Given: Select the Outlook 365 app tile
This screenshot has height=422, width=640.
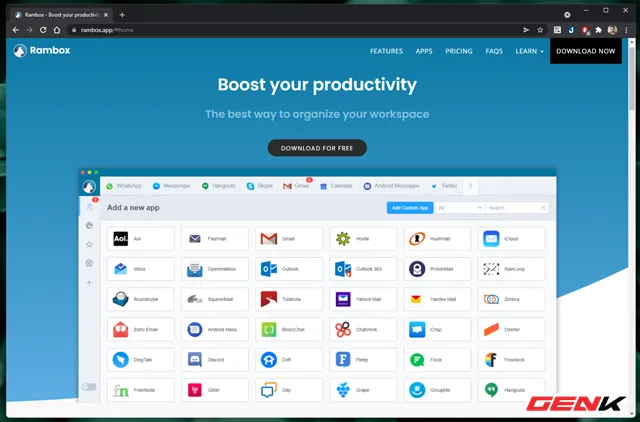Looking at the screenshot, I should 363,269.
